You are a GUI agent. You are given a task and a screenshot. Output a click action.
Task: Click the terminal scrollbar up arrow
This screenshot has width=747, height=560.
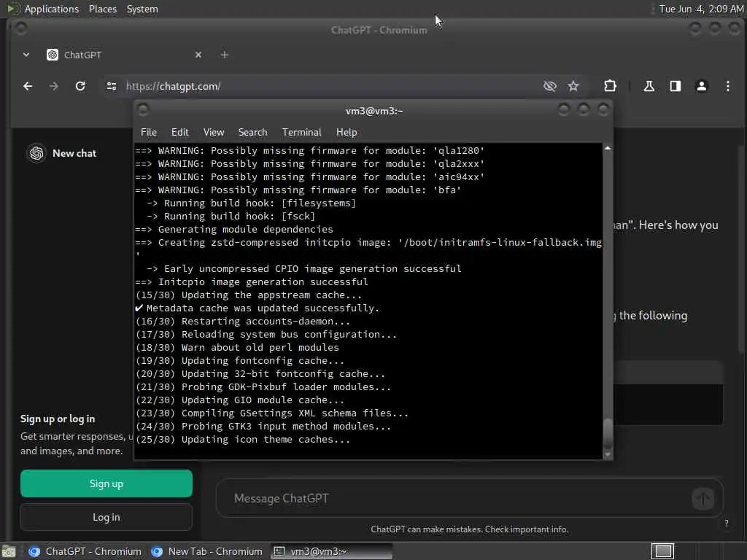click(x=608, y=148)
